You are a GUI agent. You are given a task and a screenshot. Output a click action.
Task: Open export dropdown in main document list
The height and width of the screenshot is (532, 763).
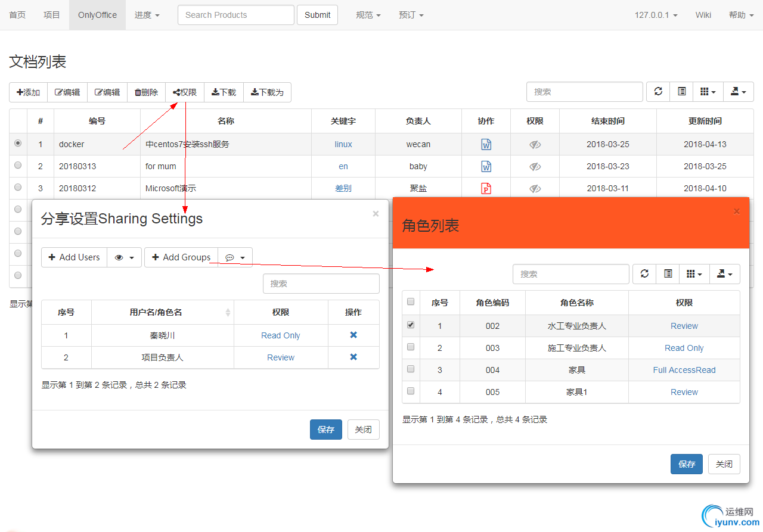(x=739, y=92)
